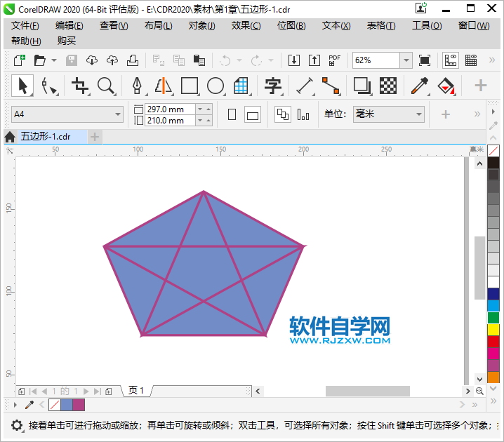The image size is (504, 442).
Task: Select the Pick tool arrow
Action: [22, 86]
